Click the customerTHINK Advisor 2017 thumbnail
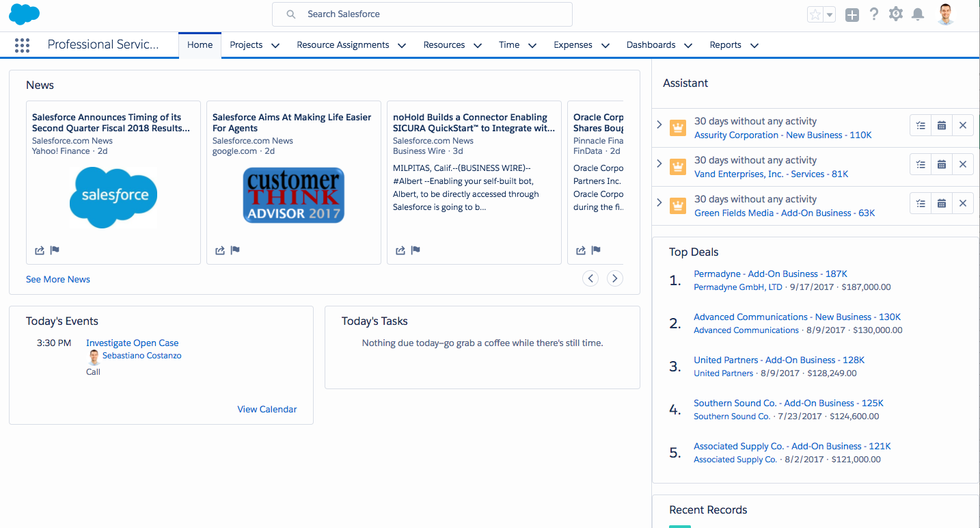 [x=294, y=196]
